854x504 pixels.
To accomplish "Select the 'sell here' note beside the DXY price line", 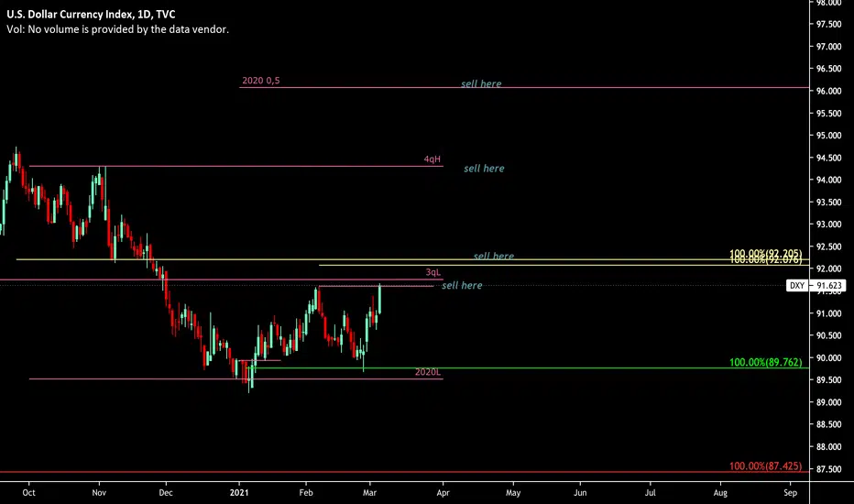I will click(x=462, y=286).
